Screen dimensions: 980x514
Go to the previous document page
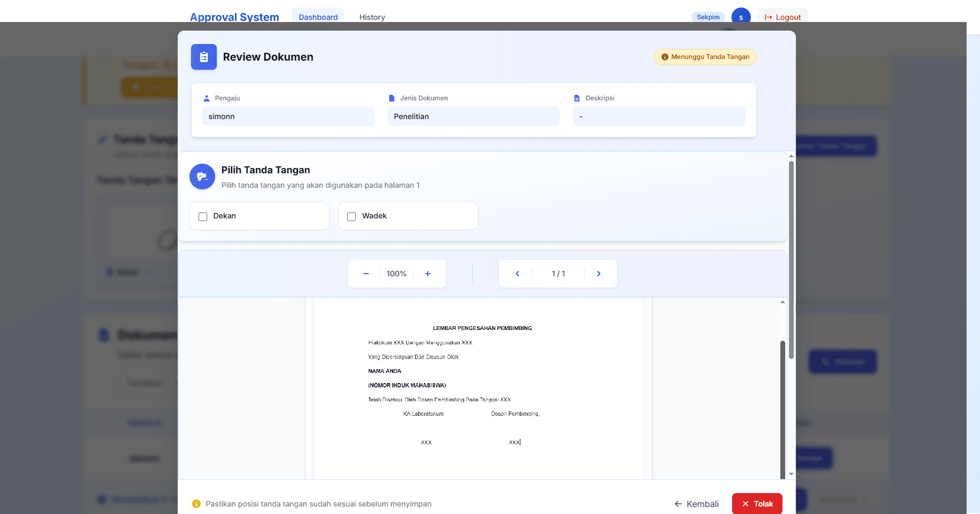(516, 274)
